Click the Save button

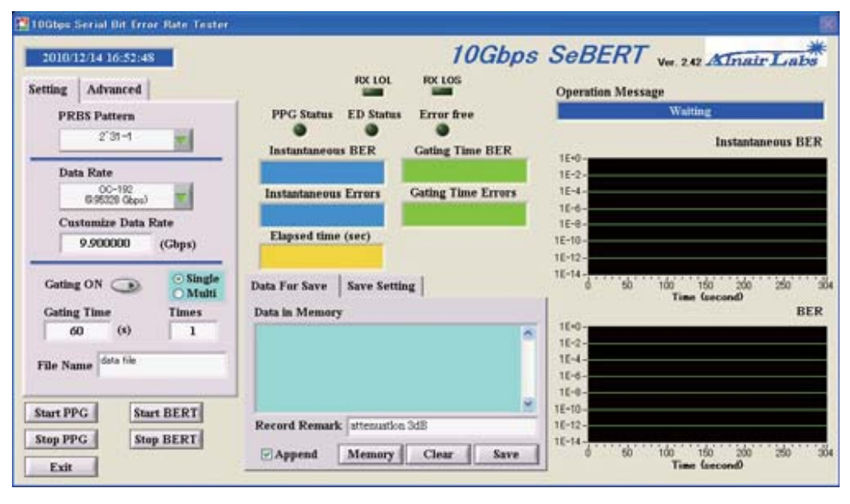(x=506, y=454)
